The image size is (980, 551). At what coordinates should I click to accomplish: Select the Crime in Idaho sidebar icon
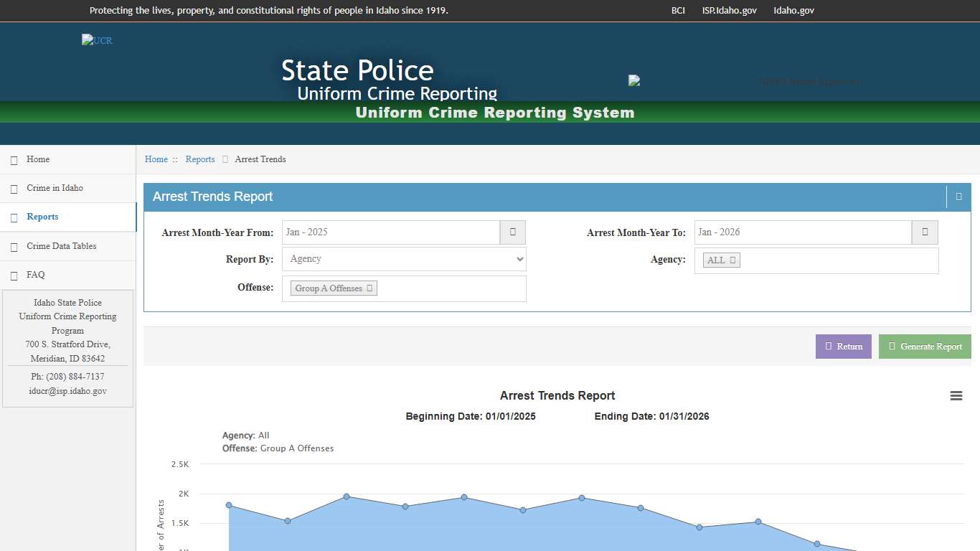(14, 188)
